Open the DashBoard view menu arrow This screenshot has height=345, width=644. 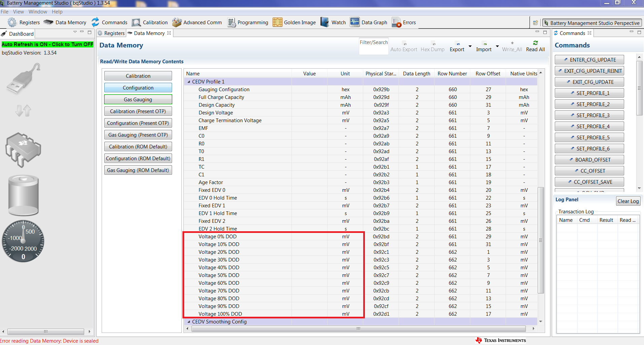tap(75, 32)
